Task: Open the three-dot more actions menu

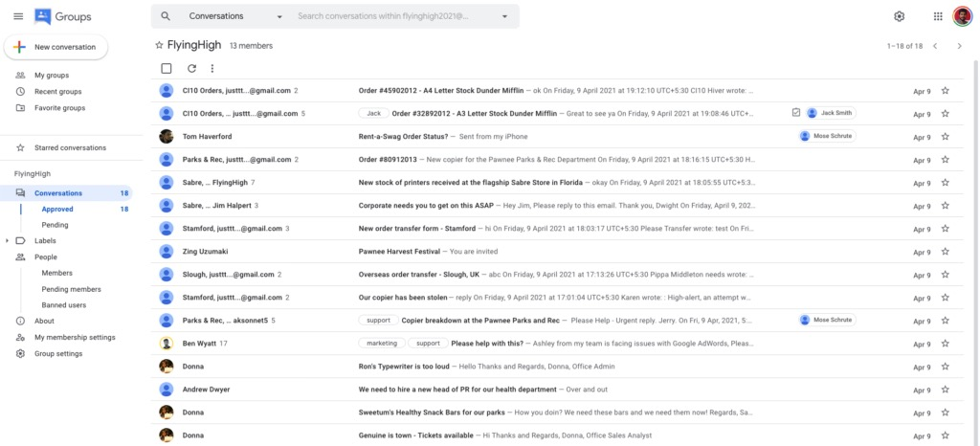Action: click(x=212, y=68)
